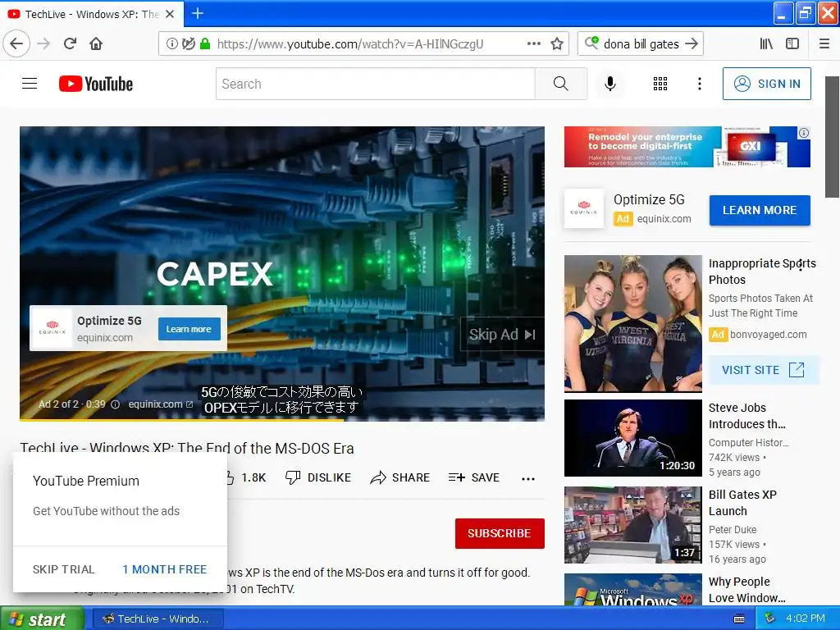Click Skip Ad on the video
This screenshot has width=840, height=630.
(x=502, y=335)
